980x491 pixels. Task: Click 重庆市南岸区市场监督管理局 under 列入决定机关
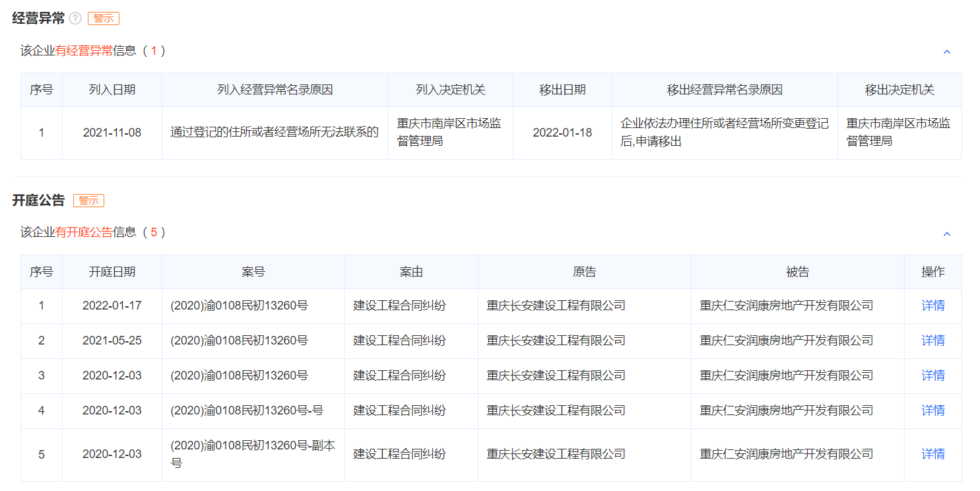451,133
